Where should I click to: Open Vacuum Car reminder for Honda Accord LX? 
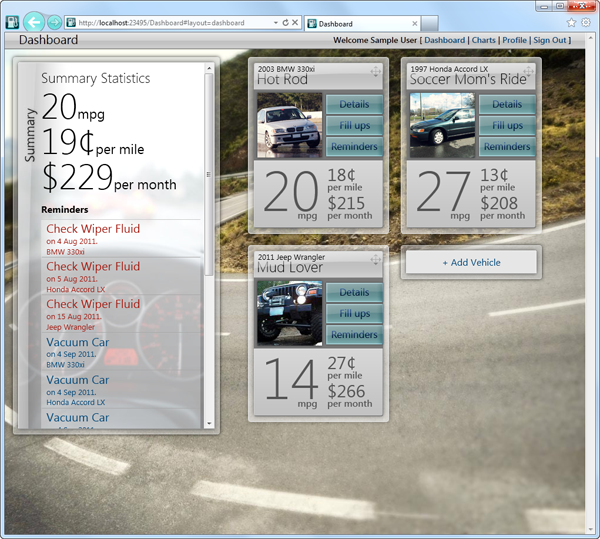[x=121, y=389]
